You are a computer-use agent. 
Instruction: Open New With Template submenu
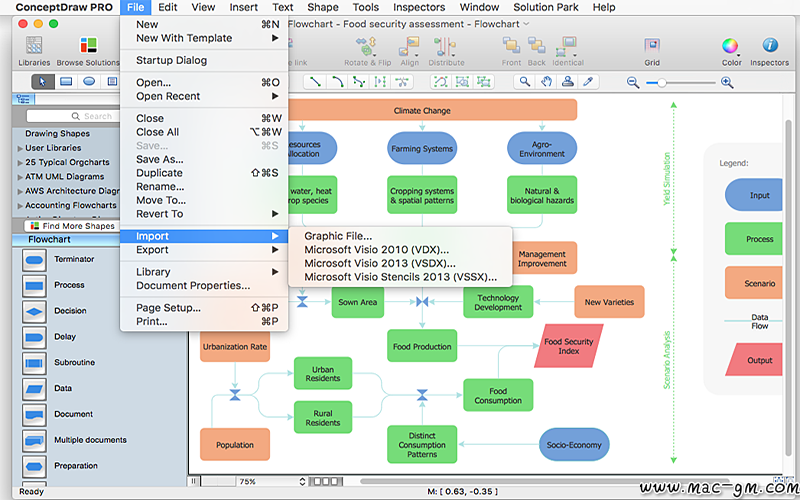tap(204, 38)
